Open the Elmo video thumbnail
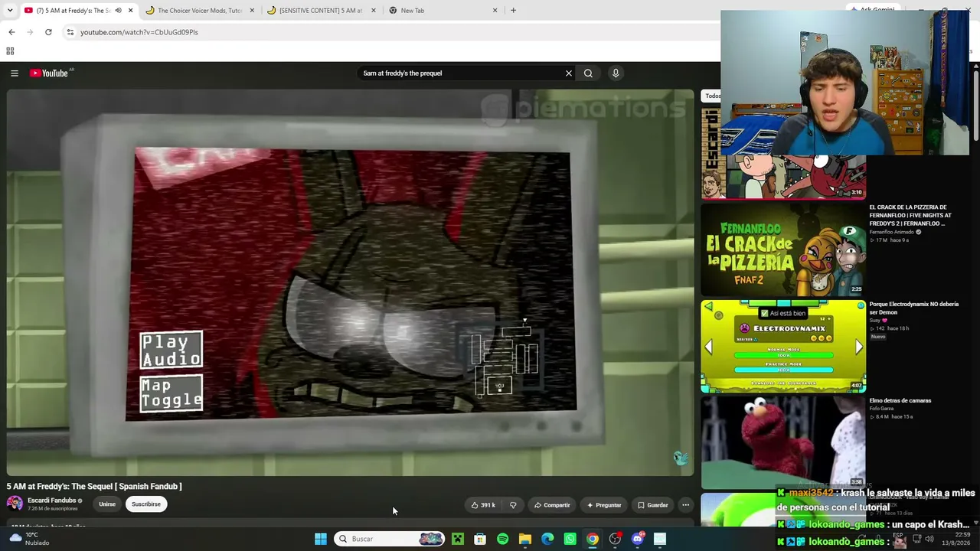Viewport: 980px width, 551px height. click(783, 442)
